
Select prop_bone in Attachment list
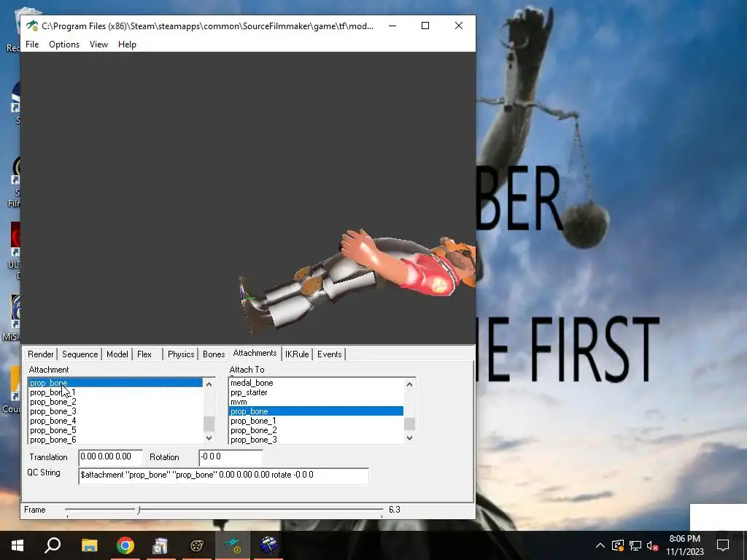coord(115,383)
